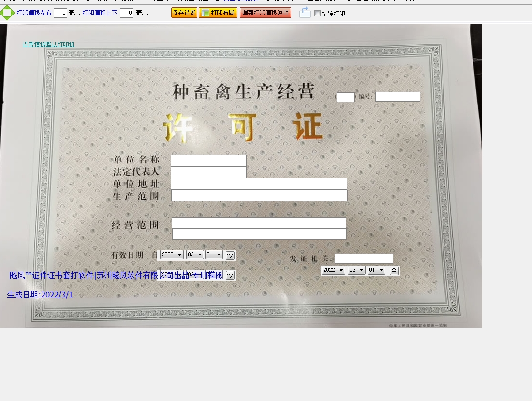Expand the 有效日期 start month dropdown
This screenshot has width=532, height=401.
tap(195, 255)
